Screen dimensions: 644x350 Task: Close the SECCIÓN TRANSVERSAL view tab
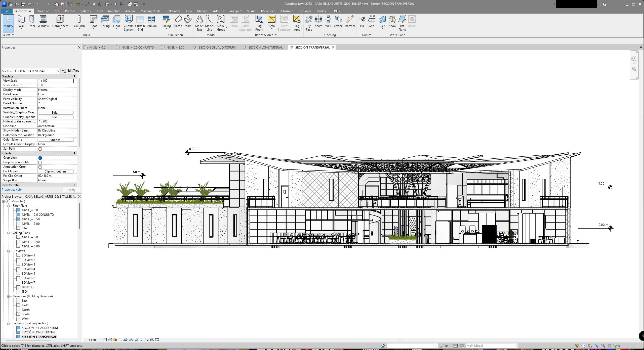333,47
